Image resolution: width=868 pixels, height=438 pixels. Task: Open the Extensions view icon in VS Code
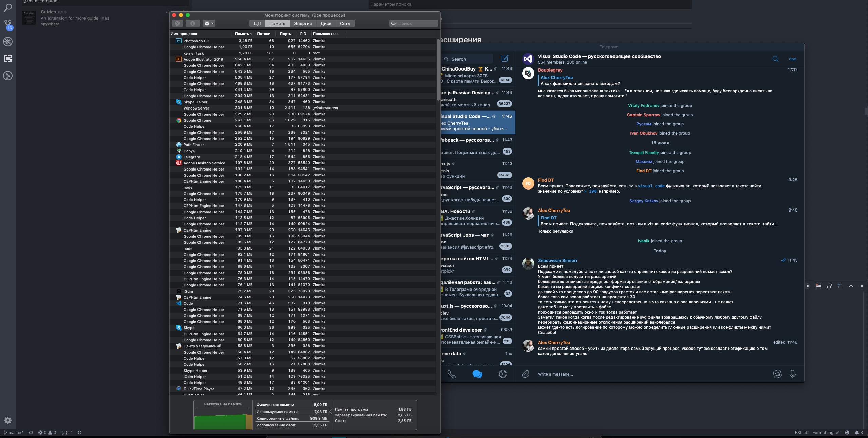point(8,59)
